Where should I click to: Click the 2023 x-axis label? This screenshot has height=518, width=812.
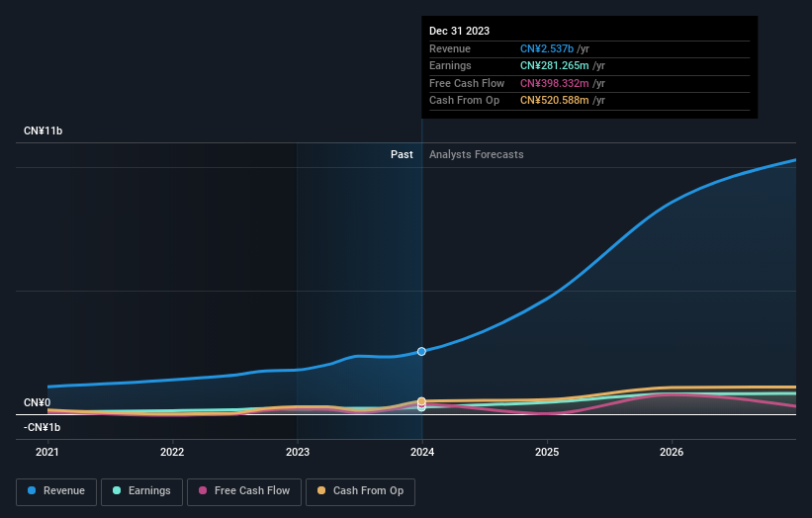(298, 452)
